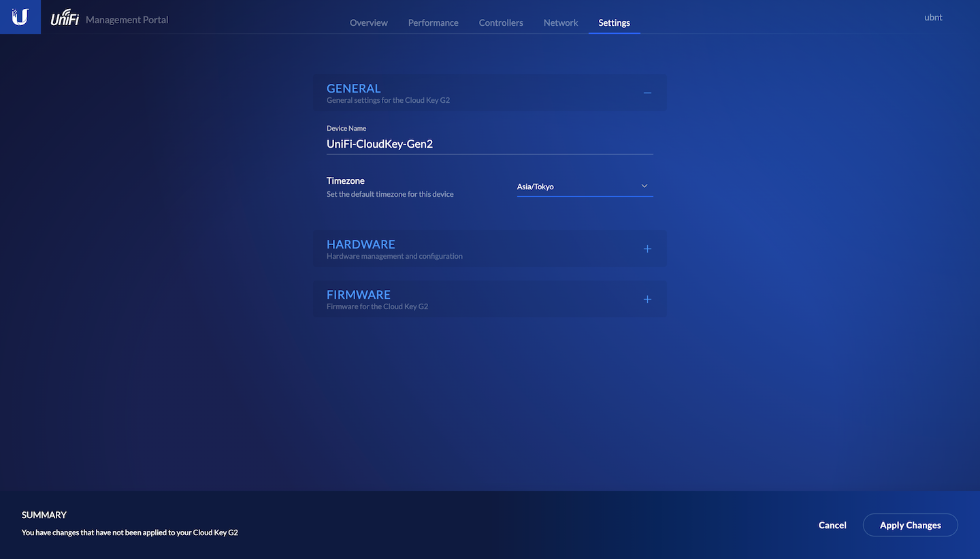The image size is (980, 559).
Task: Go to the Controllers tab
Action: [x=501, y=22]
